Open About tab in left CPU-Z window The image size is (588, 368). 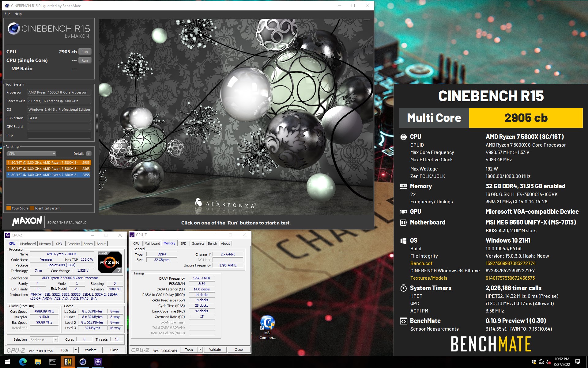(101, 244)
